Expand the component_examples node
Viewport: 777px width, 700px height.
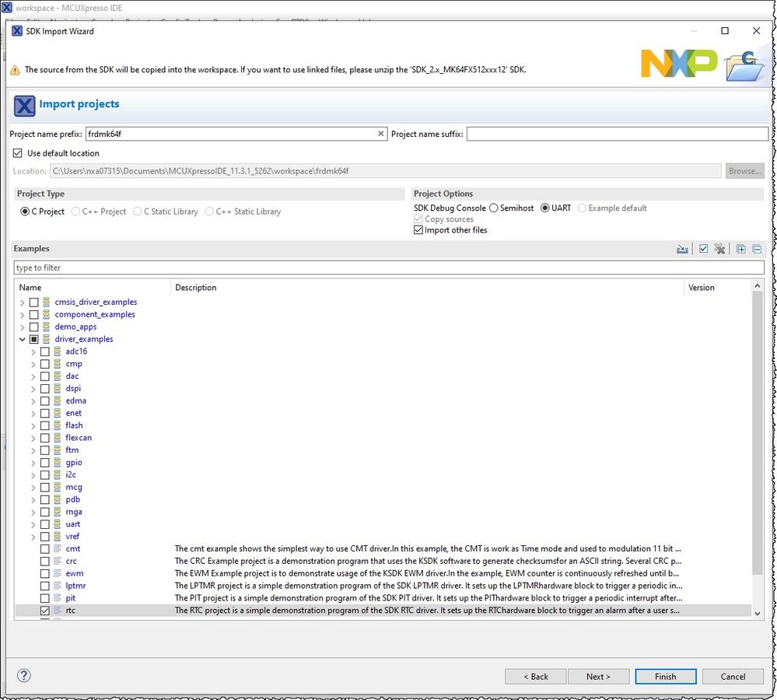[22, 314]
